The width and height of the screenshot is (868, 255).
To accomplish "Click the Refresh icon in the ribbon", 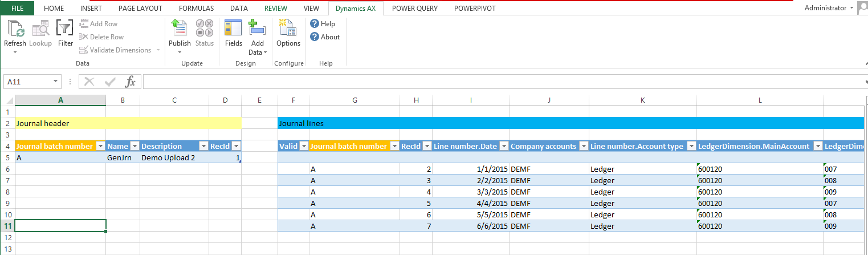I will tap(15, 29).
